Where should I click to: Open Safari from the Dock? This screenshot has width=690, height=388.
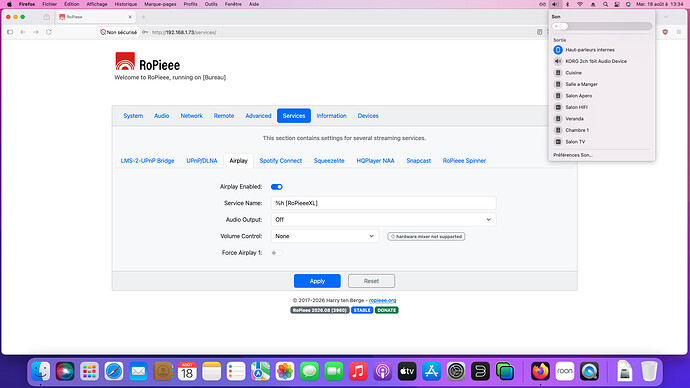[x=114, y=371]
